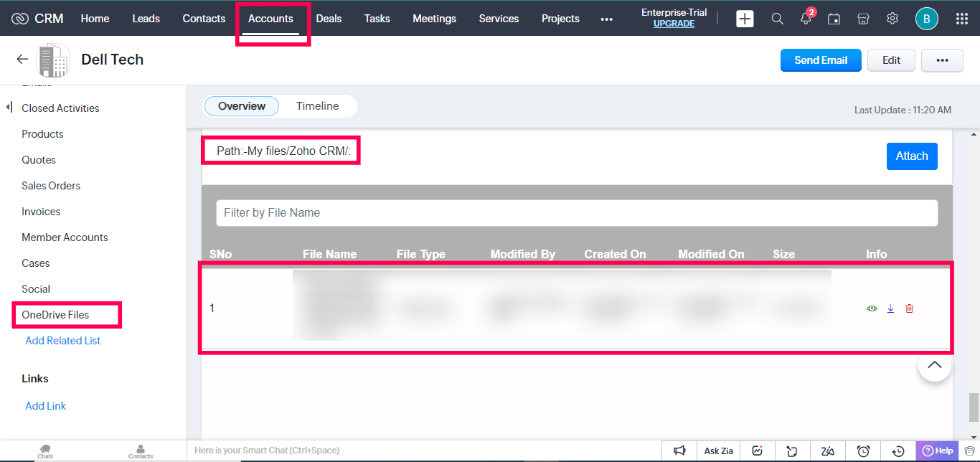The height and width of the screenshot is (462, 980).
Task: Select Closed Activities in the sidebar
Action: (x=60, y=108)
